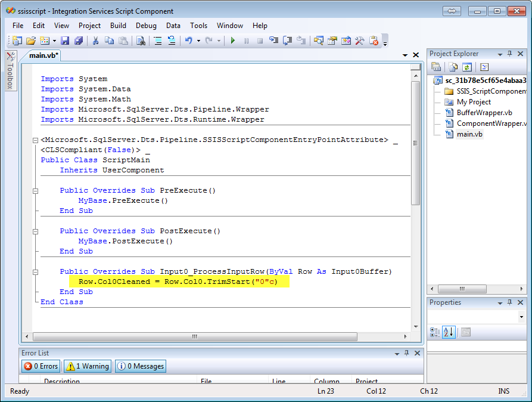
Task: Click the Add New Item toolbar icon
Action: (x=45, y=41)
